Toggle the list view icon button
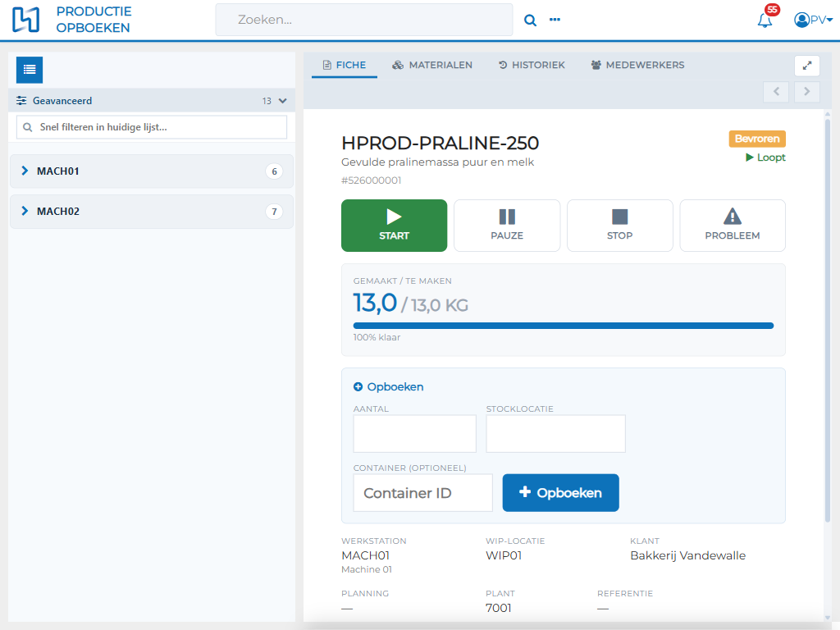Viewport: 840px width, 630px height. [x=30, y=70]
